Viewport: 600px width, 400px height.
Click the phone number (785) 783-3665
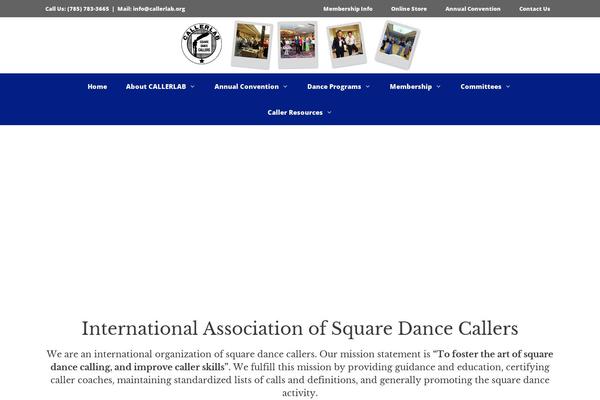[x=88, y=9]
